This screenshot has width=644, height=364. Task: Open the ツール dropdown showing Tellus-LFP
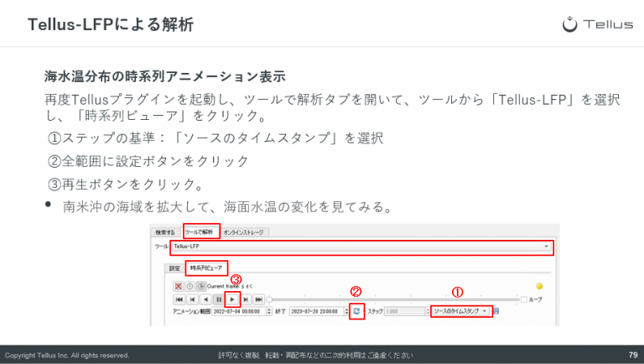pyautogui.click(x=361, y=247)
